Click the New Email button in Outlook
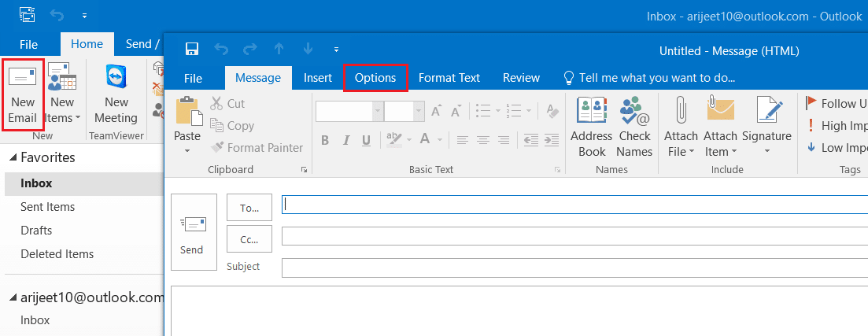This screenshot has width=868, height=336. point(22,94)
